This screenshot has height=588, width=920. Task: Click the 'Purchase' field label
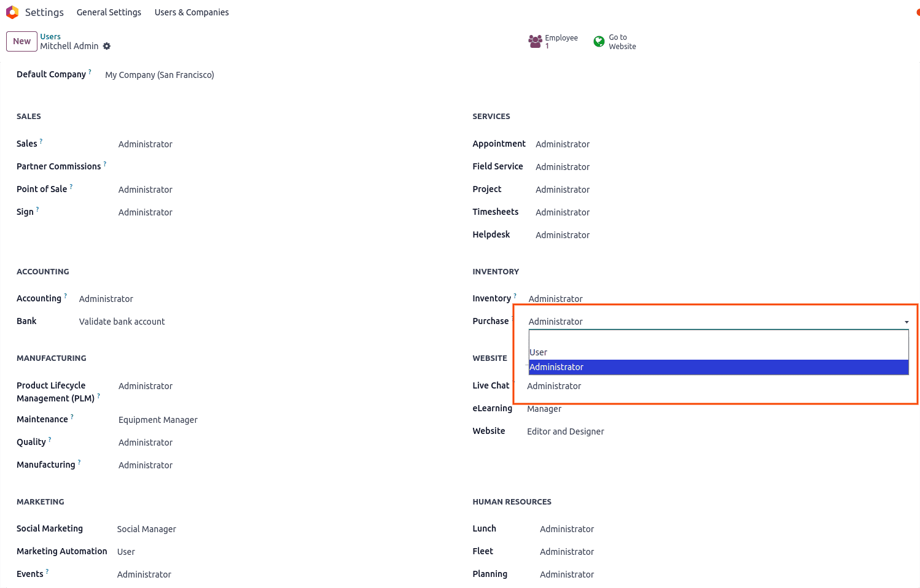tap(491, 321)
